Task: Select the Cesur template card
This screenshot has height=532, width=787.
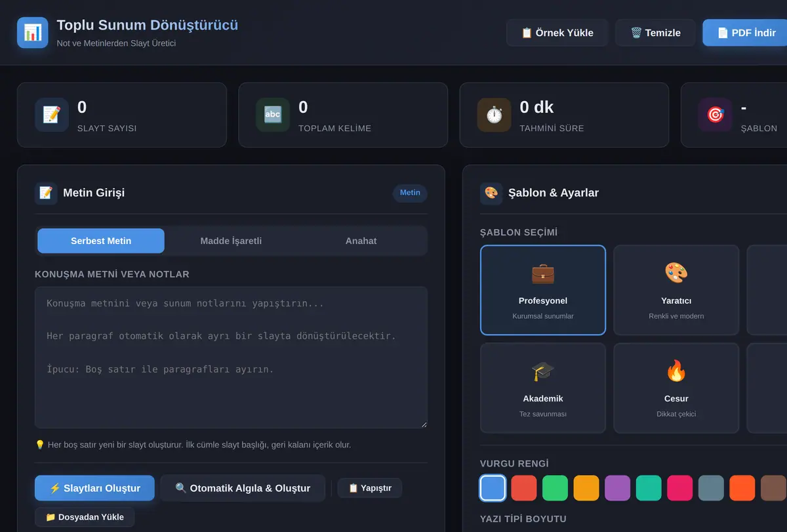Action: 676,388
